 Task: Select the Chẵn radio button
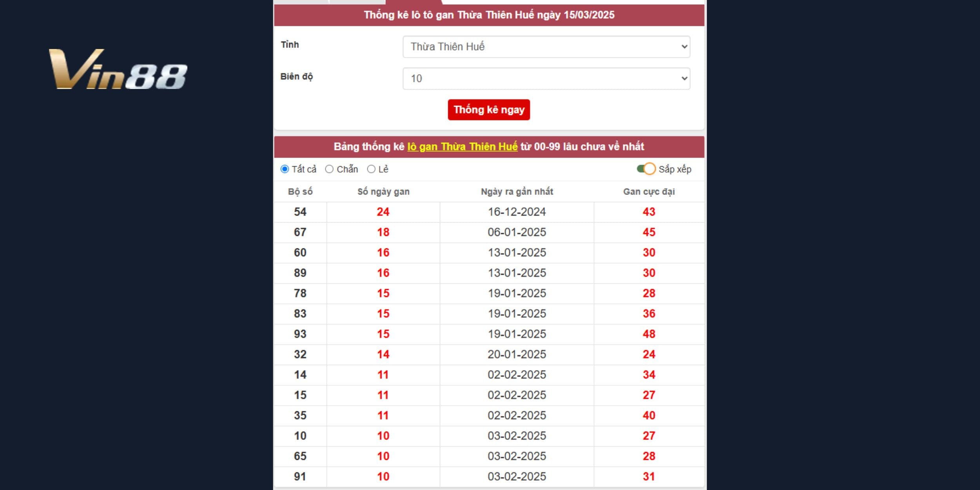[x=329, y=169]
